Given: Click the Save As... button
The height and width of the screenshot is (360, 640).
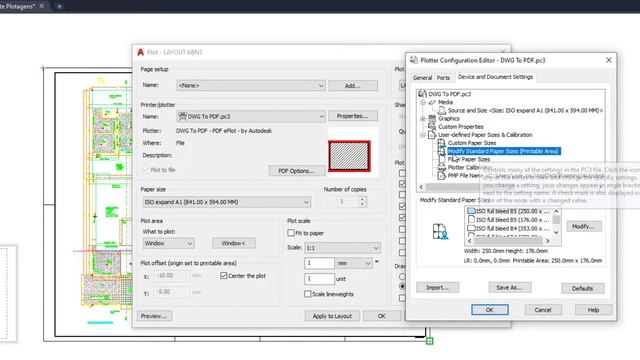Looking at the screenshot, I should click(x=510, y=287).
